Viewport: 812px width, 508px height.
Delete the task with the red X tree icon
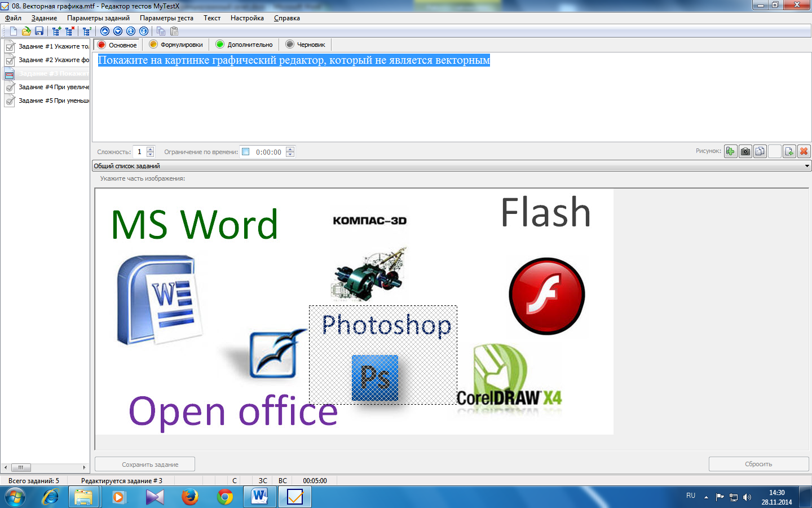[69, 31]
